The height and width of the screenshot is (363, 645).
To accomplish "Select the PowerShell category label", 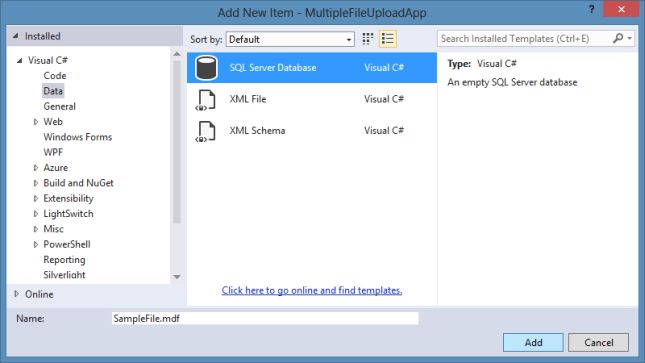I will pyautogui.click(x=67, y=244).
